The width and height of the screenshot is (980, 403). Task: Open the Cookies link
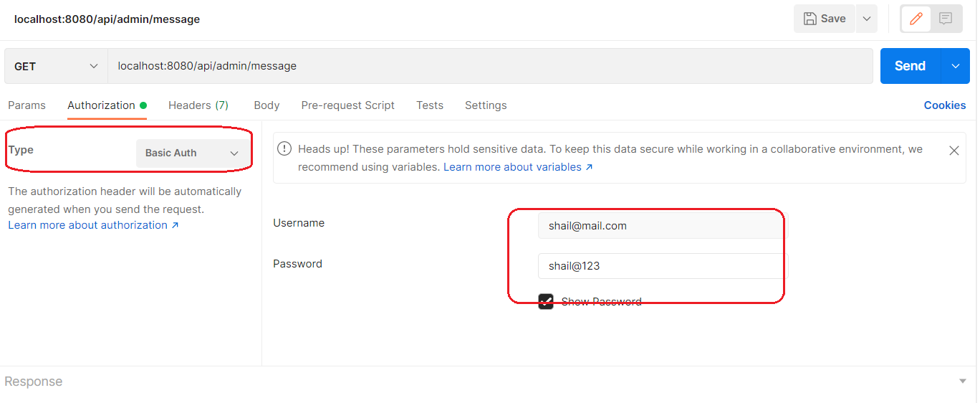click(x=945, y=105)
